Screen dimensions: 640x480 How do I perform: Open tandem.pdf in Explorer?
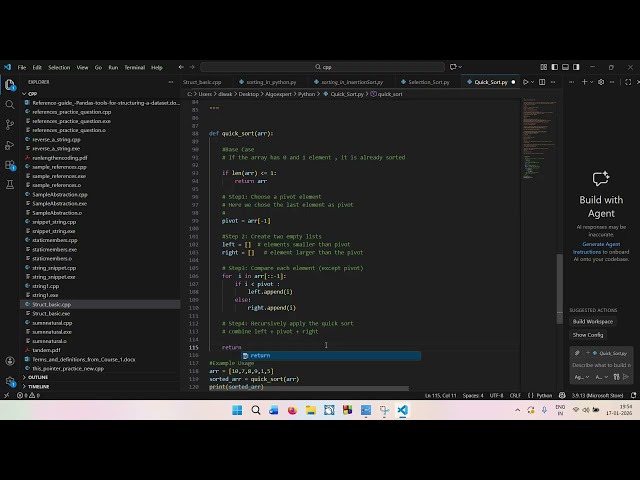[x=46, y=350]
